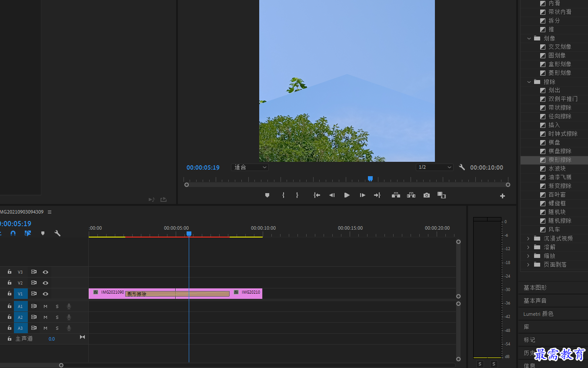Screen dimensions: 588x368
Task: Go to Out point button
Action: click(377, 195)
